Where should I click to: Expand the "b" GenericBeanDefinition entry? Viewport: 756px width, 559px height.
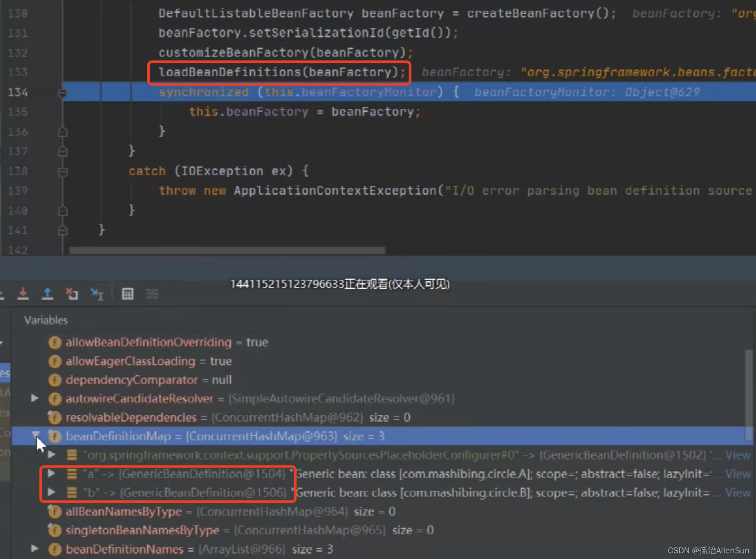click(51, 492)
